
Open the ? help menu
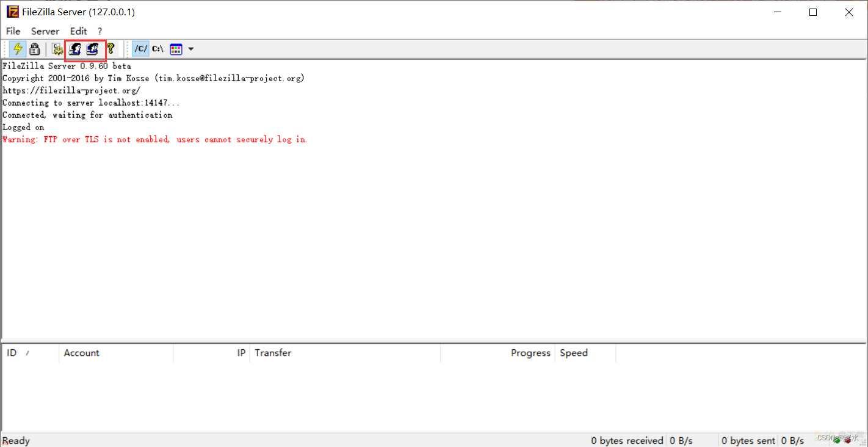click(100, 31)
